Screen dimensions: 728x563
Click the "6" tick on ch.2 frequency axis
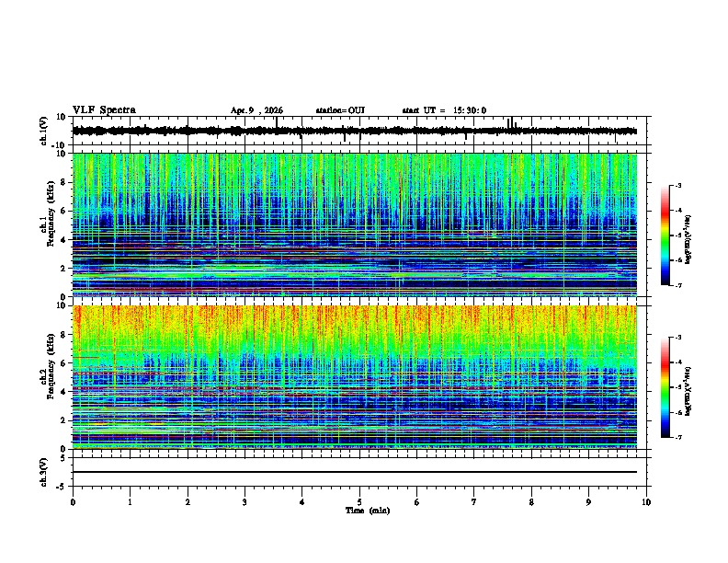tap(63, 363)
